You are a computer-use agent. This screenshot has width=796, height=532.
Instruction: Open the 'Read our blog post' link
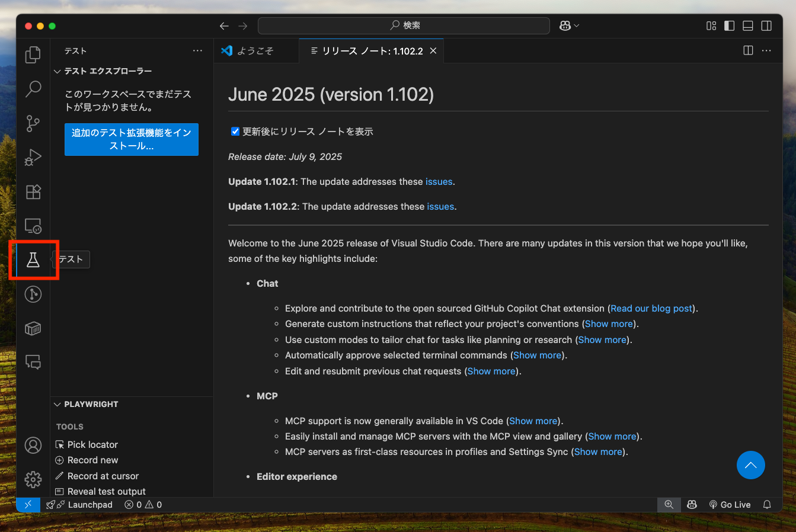pyautogui.click(x=651, y=309)
